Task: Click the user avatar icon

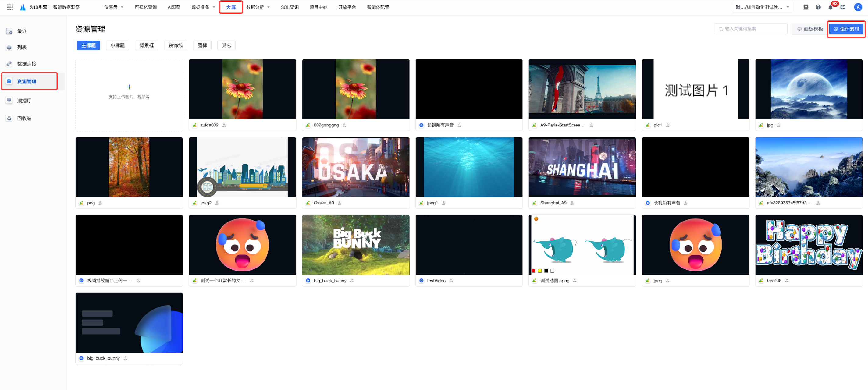Action: coord(858,7)
